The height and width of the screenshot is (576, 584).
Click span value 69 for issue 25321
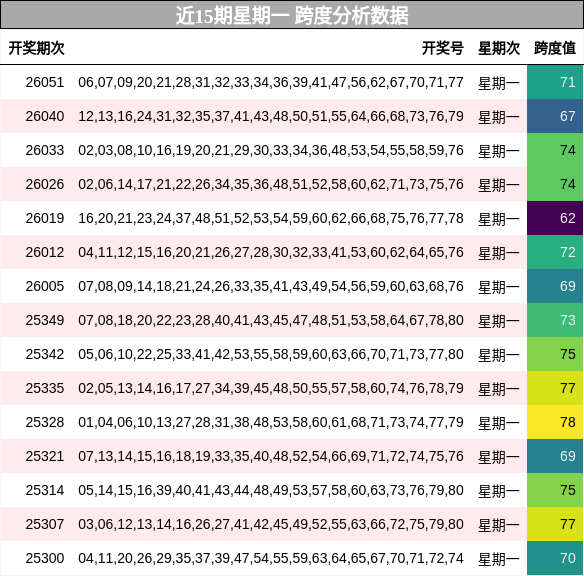pos(555,456)
